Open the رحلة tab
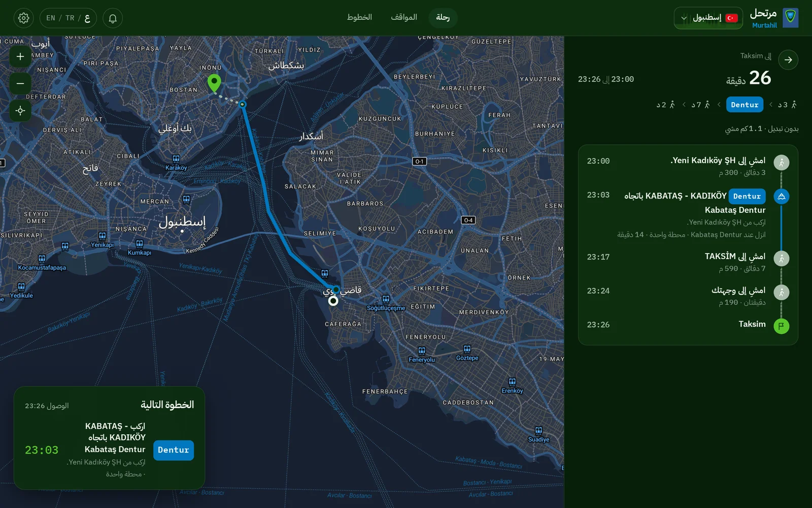The image size is (812, 508). pyautogui.click(x=443, y=18)
